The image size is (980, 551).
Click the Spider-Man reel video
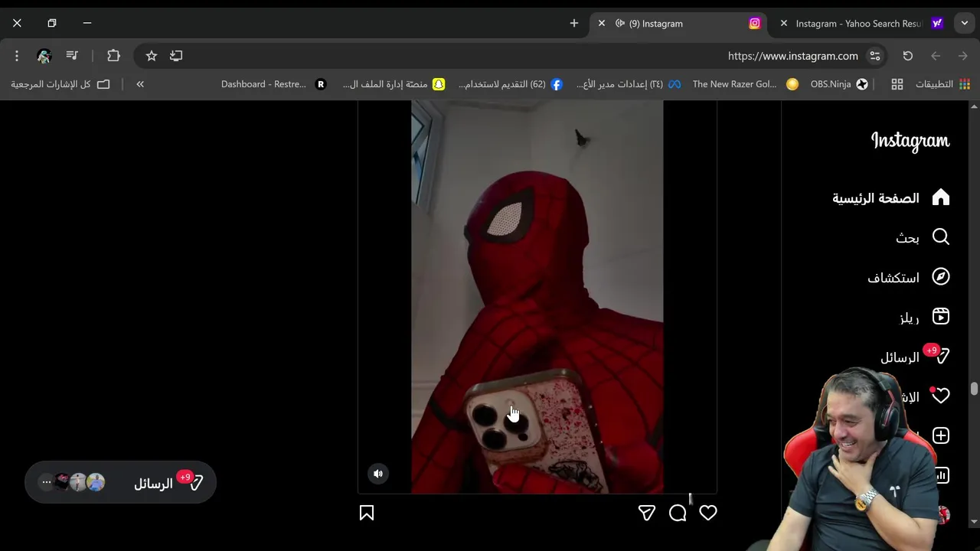point(537,297)
